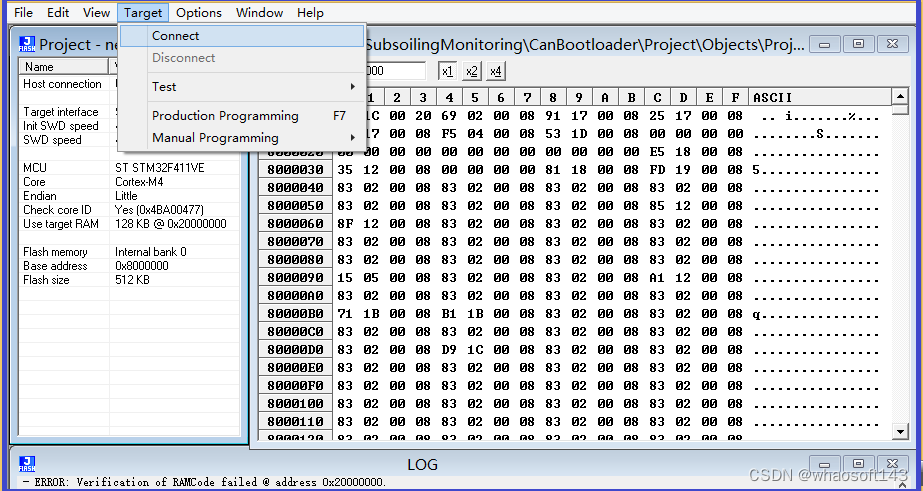Select the MCU ST STM32F411VE value
Screen dimensions: 923x491
(x=160, y=168)
